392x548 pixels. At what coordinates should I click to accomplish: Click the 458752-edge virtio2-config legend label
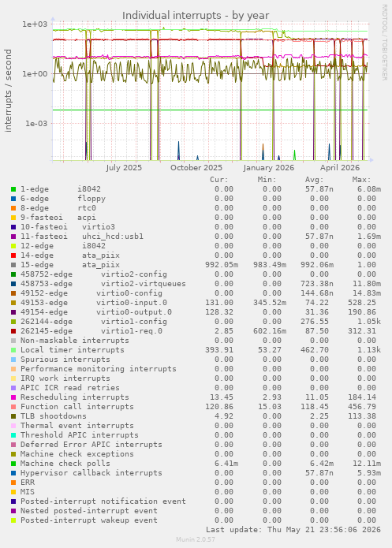94,274
